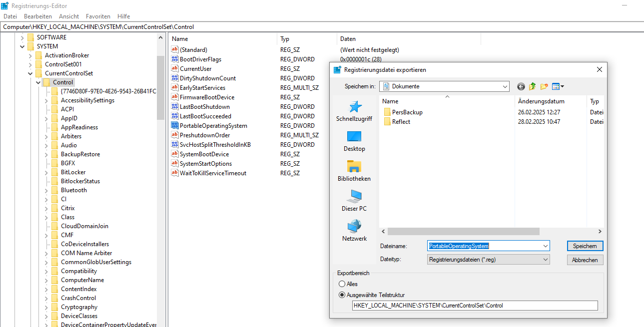Collapse the CurrentControlSet key

pos(30,73)
